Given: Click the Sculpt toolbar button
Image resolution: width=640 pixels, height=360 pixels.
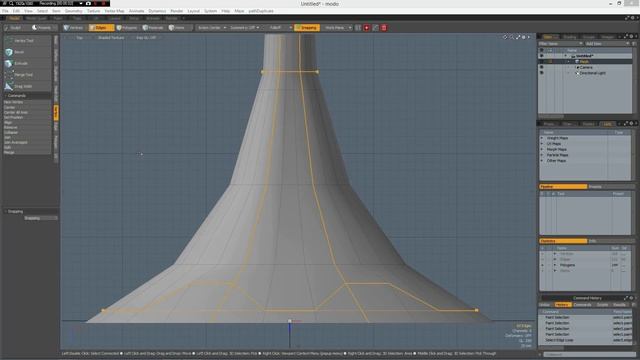Looking at the screenshot, I should [16, 28].
